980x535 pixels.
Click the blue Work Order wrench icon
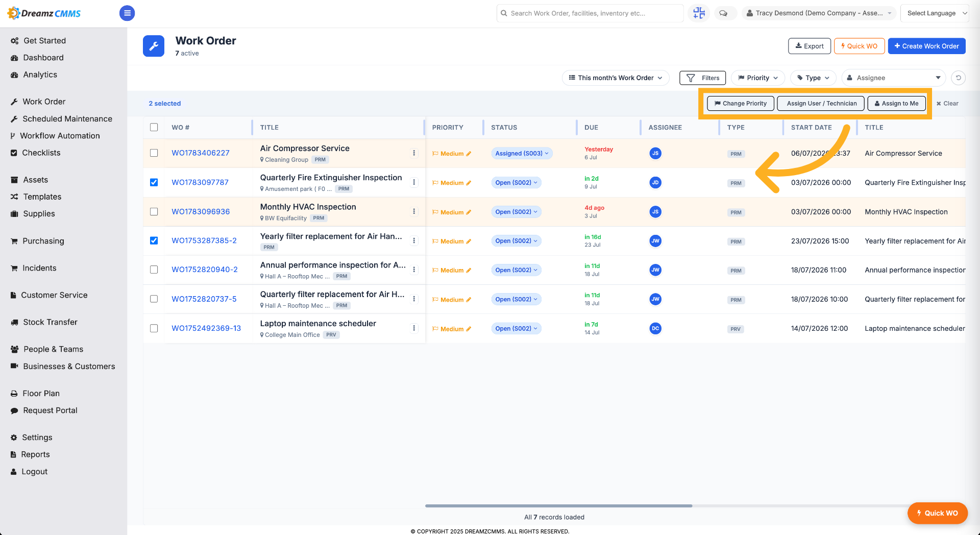coord(154,46)
